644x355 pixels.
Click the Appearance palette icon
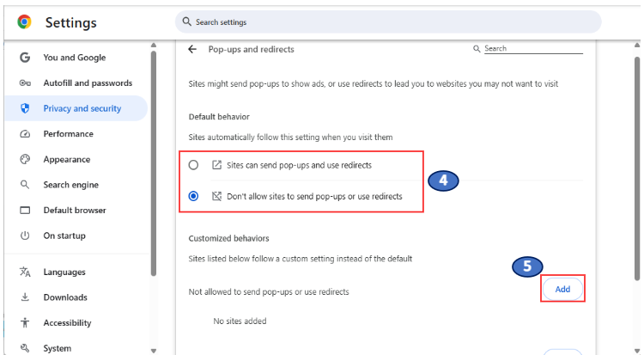(25, 159)
